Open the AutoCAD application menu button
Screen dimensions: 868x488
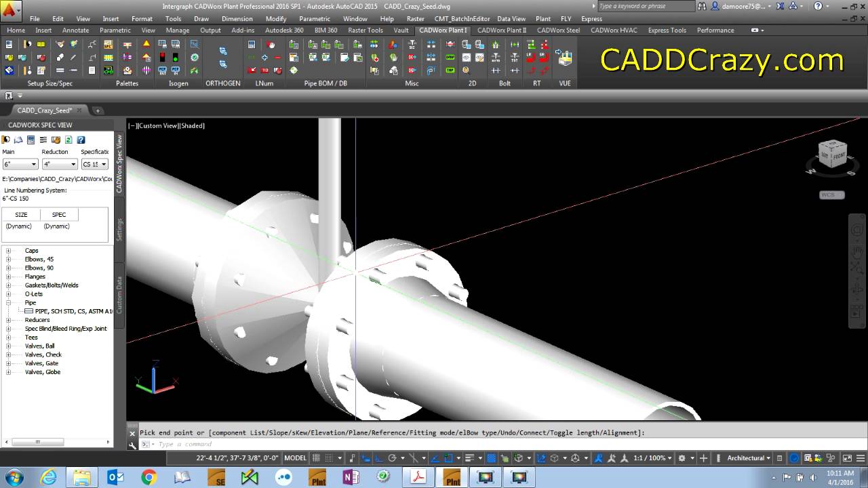(11, 9)
